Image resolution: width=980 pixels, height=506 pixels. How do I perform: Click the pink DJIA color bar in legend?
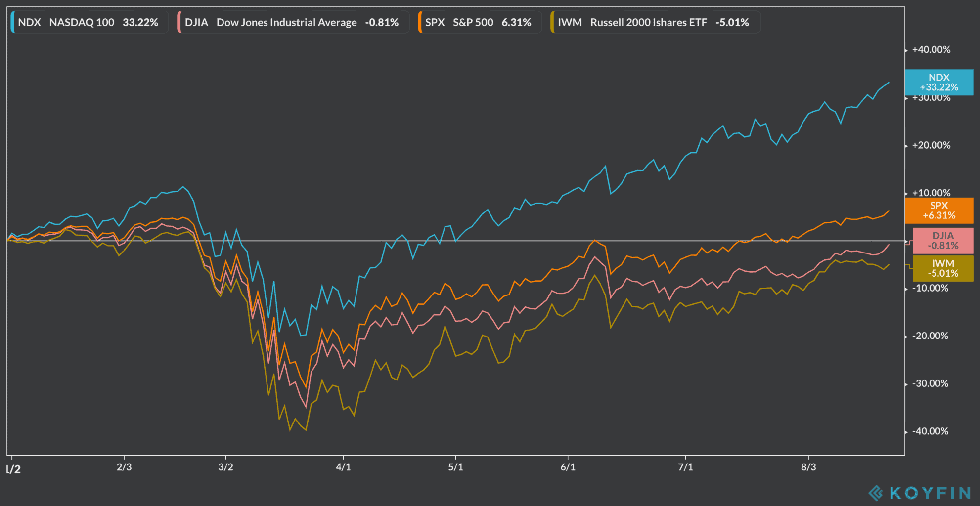(x=179, y=22)
